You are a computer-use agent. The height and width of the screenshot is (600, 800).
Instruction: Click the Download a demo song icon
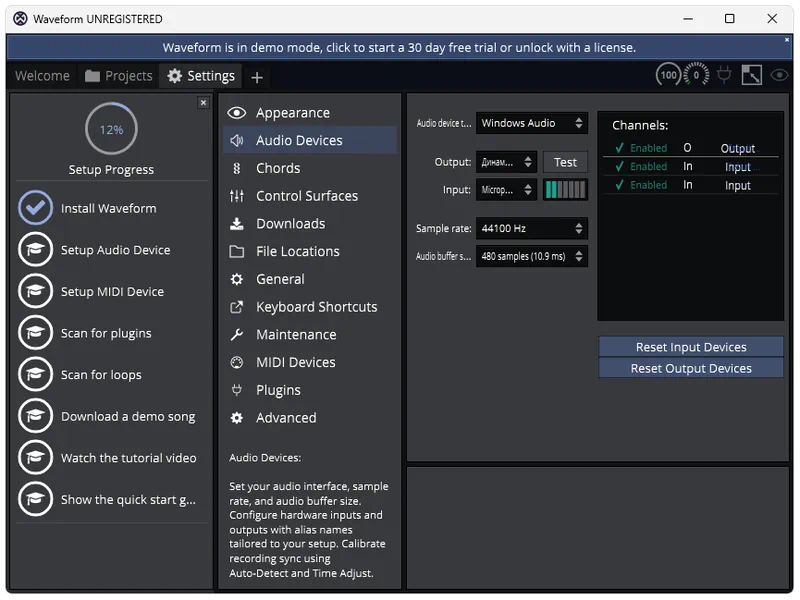tap(35, 416)
